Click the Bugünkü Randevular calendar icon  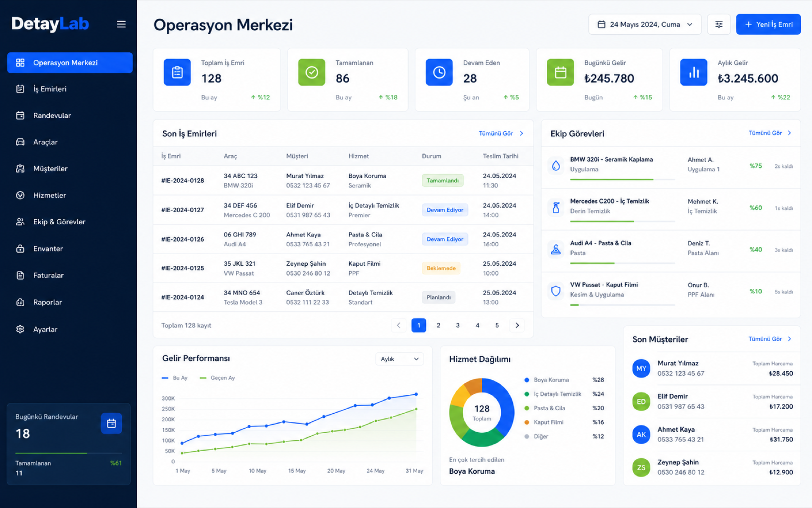(x=111, y=423)
